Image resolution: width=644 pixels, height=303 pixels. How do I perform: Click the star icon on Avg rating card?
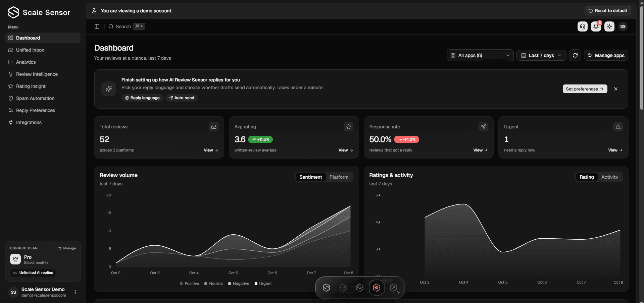click(x=349, y=127)
